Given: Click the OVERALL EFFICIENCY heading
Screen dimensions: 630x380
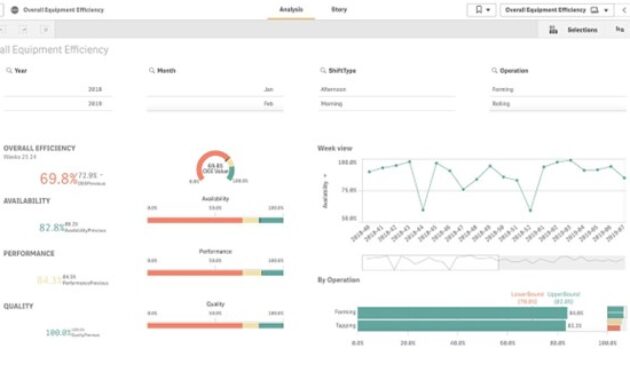Looking at the screenshot, I should [x=39, y=148].
